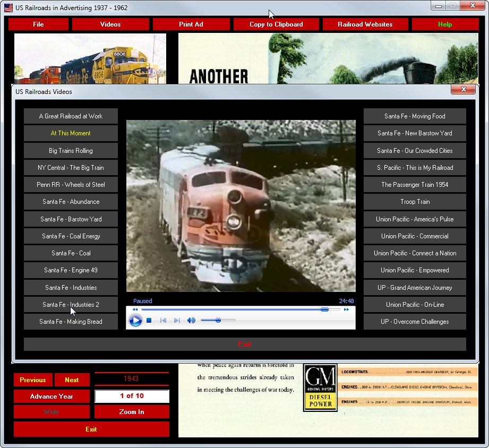The height and width of the screenshot is (448, 489).
Task: Click the Exit button in main window
Action: 91,429
